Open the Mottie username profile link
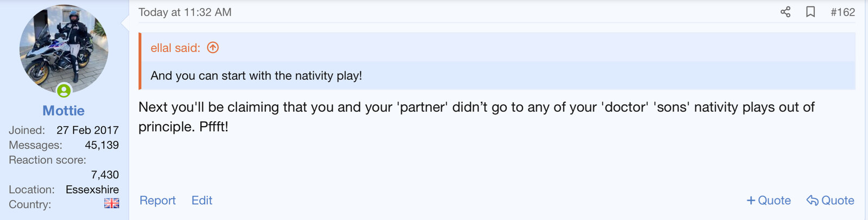 coord(63,111)
